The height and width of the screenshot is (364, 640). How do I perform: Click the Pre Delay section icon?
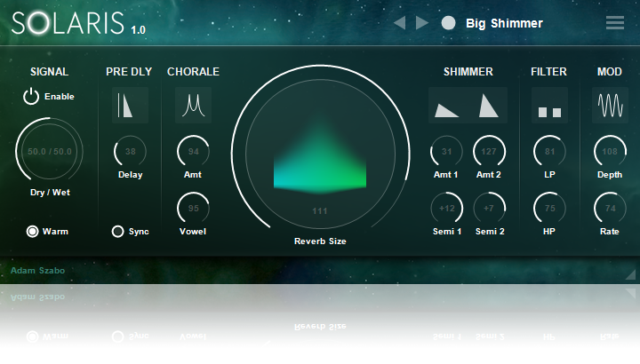130,105
